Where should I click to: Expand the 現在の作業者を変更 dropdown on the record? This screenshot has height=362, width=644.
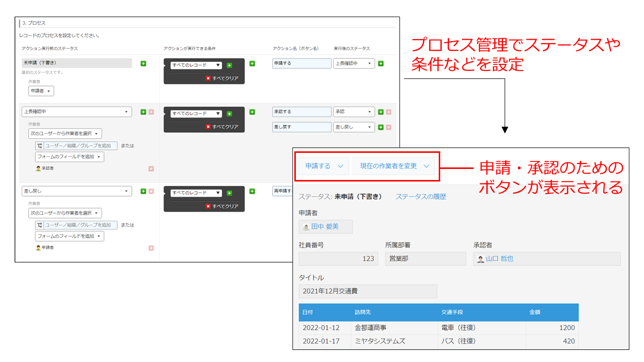click(x=394, y=166)
